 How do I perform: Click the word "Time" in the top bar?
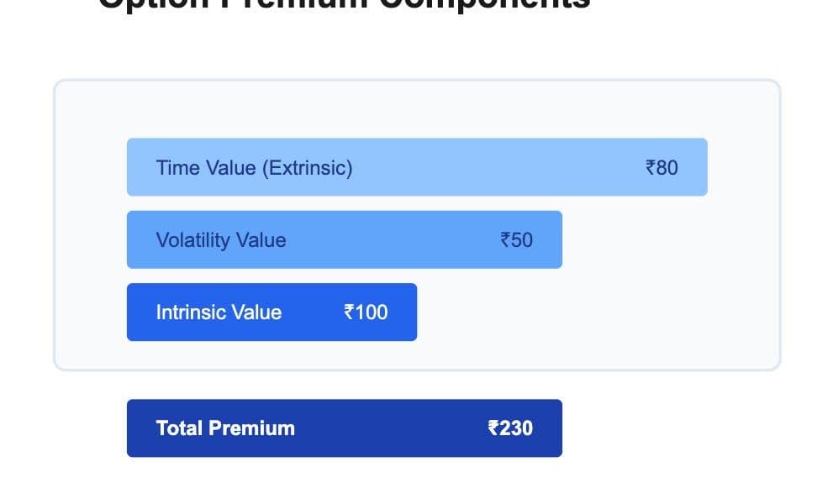pyautogui.click(x=175, y=168)
